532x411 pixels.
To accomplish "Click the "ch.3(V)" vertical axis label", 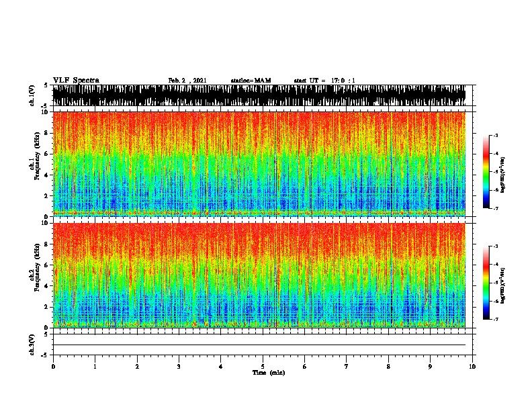I will pyautogui.click(x=32, y=345).
